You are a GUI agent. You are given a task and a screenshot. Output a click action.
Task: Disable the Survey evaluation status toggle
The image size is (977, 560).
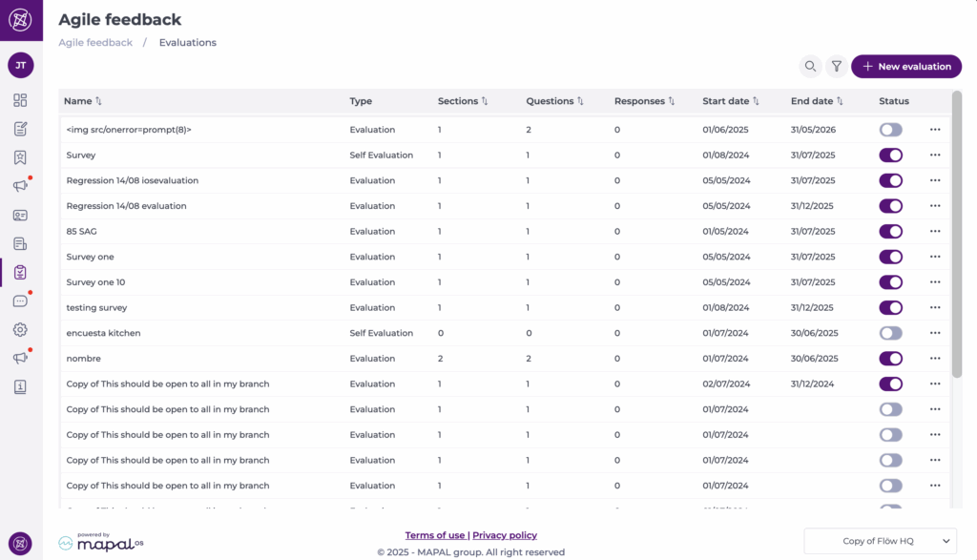click(x=890, y=155)
